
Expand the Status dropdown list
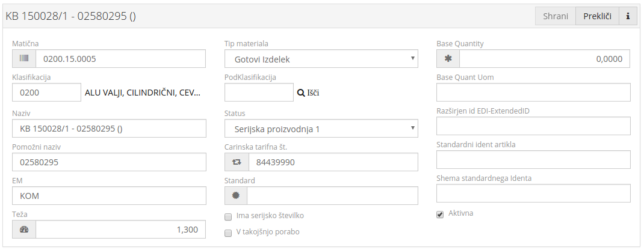(321, 129)
